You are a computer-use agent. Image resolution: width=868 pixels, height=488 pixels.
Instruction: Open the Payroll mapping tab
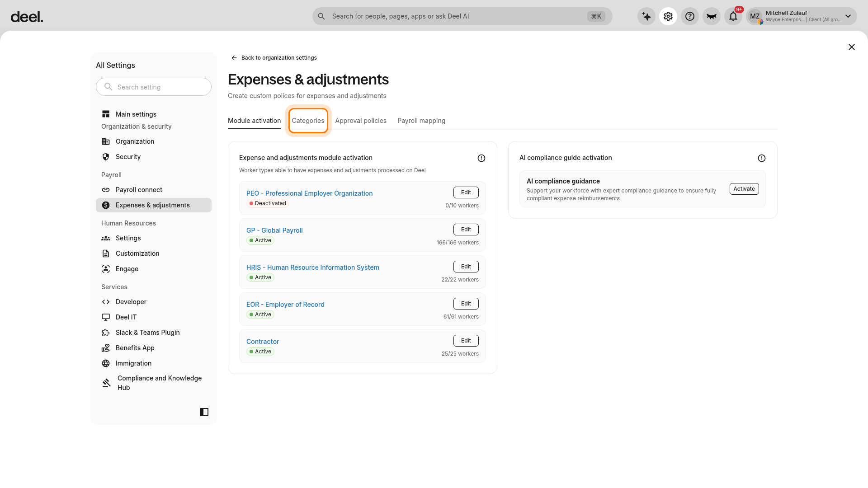coord(421,121)
